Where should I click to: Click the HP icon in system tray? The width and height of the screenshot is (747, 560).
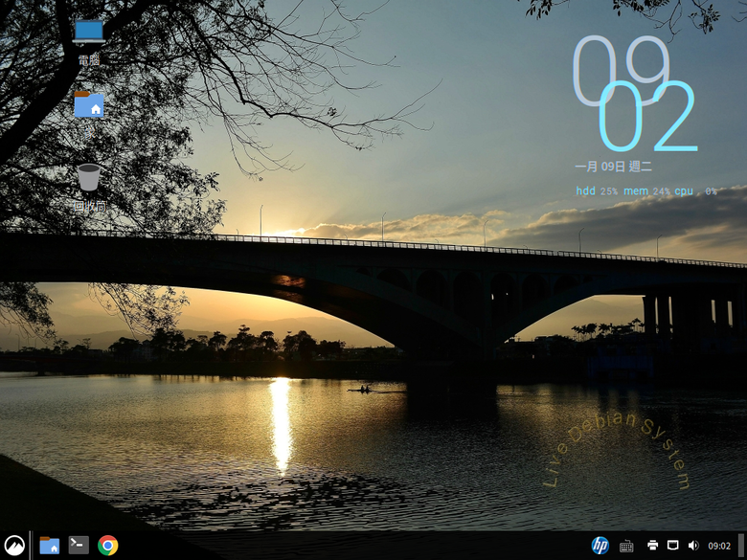600,546
